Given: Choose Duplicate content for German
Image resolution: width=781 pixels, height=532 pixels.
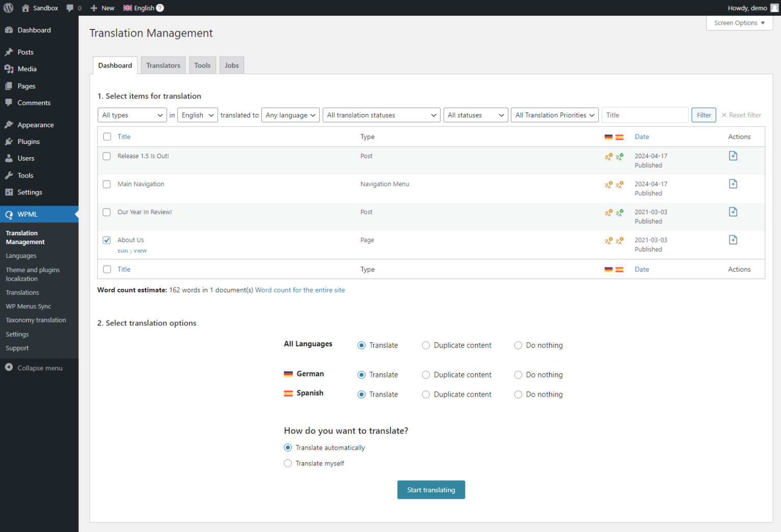Looking at the screenshot, I should pos(426,374).
